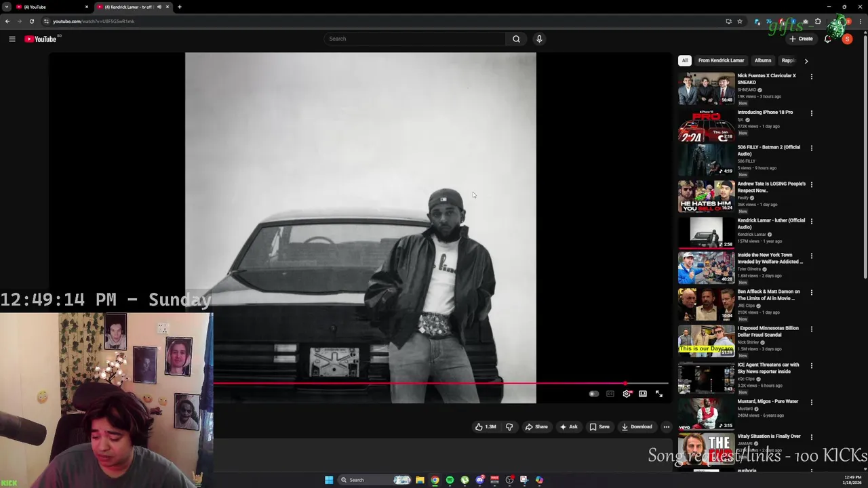Viewport: 868px width, 488px height.
Task: Like the video with 1.3M likes
Action: click(x=486, y=427)
